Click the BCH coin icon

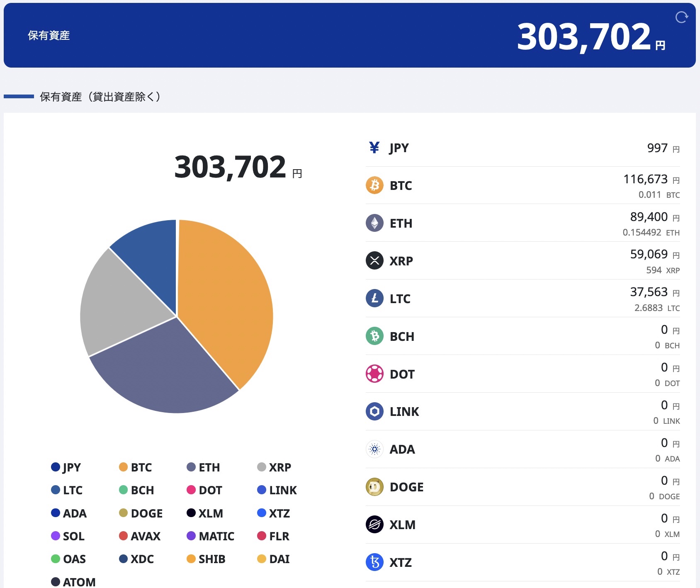pyautogui.click(x=374, y=336)
